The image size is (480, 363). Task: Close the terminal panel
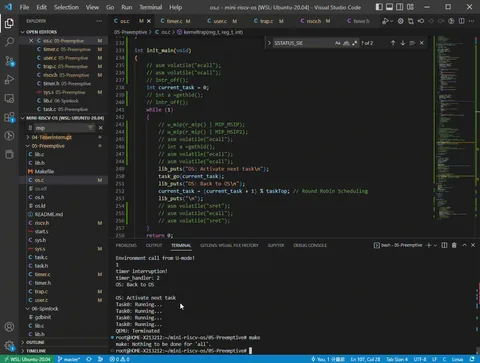coord(473,245)
